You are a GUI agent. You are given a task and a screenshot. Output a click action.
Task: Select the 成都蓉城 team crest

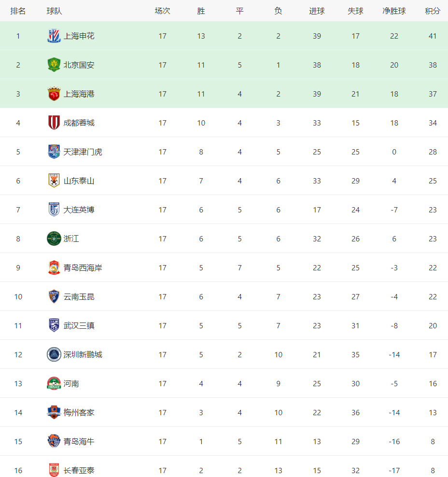54,123
